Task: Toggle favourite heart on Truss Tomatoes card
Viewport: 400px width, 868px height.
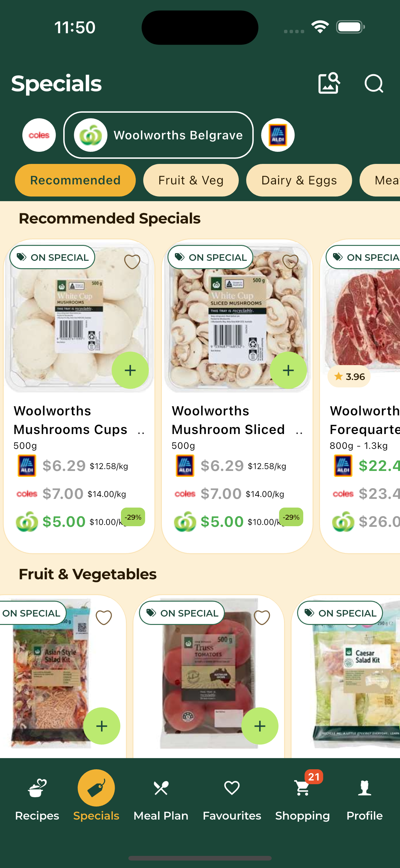Action: [x=262, y=618]
